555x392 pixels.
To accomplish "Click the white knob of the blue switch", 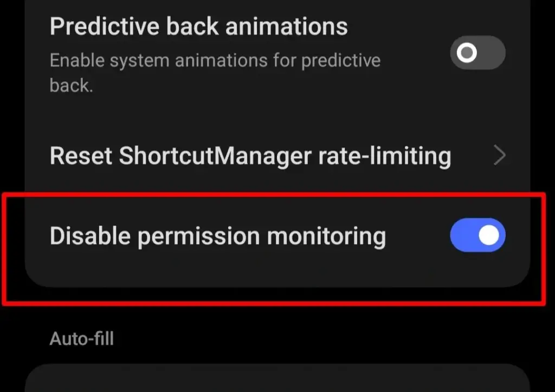I will click(489, 235).
